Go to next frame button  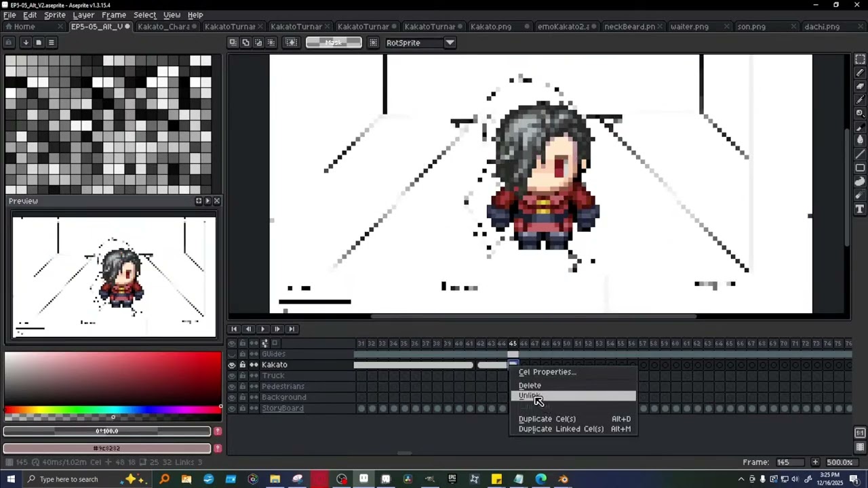coord(277,329)
